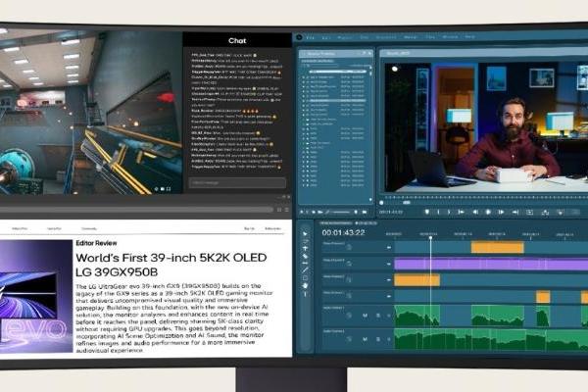Click the theater mode icon on stream player

[x=163, y=189]
